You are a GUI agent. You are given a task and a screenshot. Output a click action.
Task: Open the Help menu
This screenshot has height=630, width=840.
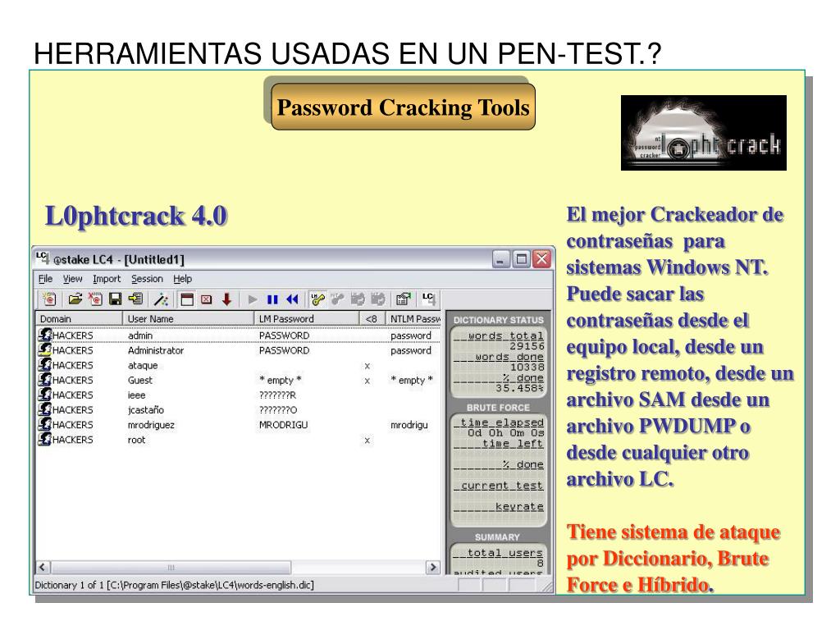(182, 279)
